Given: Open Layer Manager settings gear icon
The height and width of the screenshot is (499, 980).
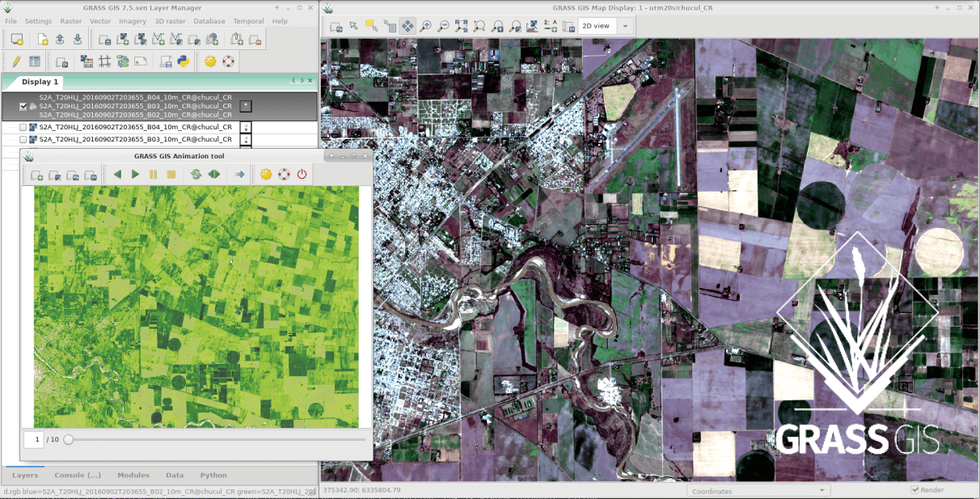Looking at the screenshot, I should pyautogui.click(x=210, y=61).
